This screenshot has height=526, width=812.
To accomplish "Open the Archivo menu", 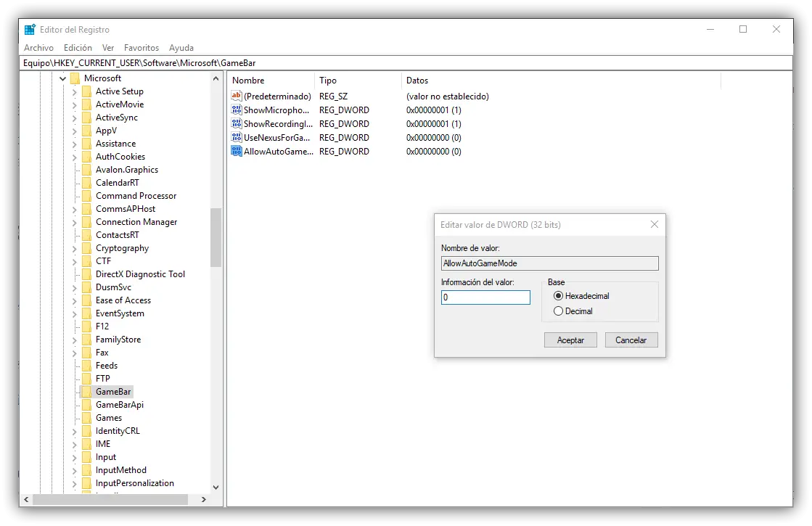I will pos(39,48).
